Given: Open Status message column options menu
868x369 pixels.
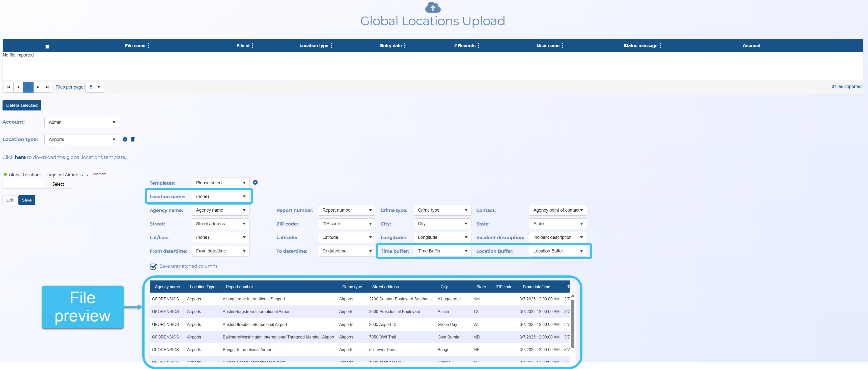Looking at the screenshot, I should (x=660, y=45).
